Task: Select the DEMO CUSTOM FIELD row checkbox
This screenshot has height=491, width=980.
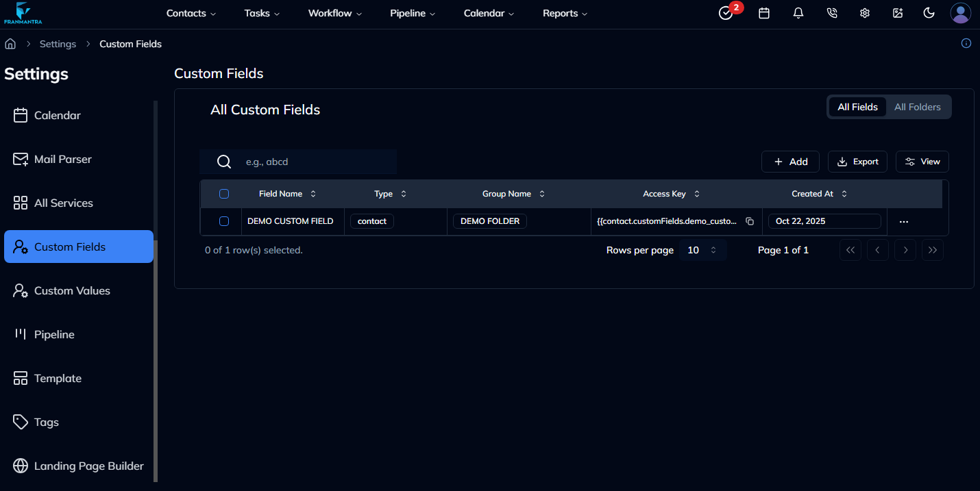Action: coord(223,221)
